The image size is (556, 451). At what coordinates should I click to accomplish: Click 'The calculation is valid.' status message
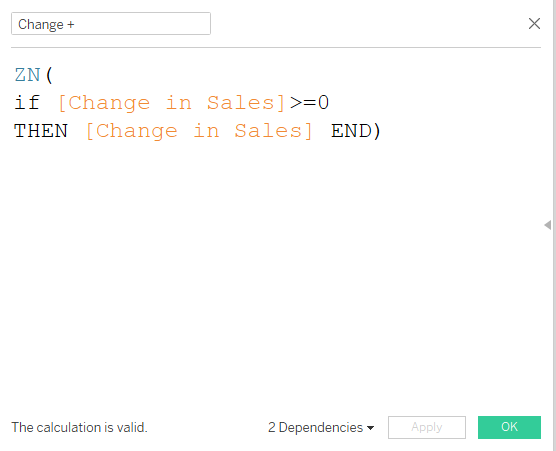79,427
